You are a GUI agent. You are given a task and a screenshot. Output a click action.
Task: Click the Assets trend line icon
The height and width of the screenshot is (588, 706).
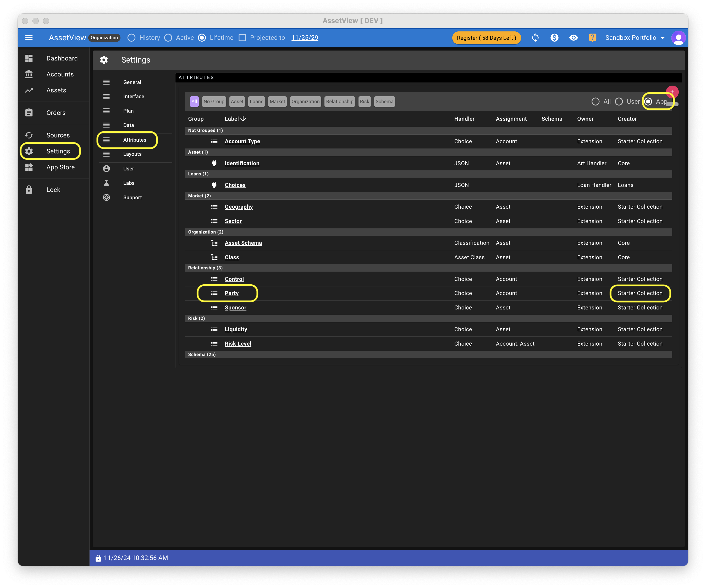point(29,90)
